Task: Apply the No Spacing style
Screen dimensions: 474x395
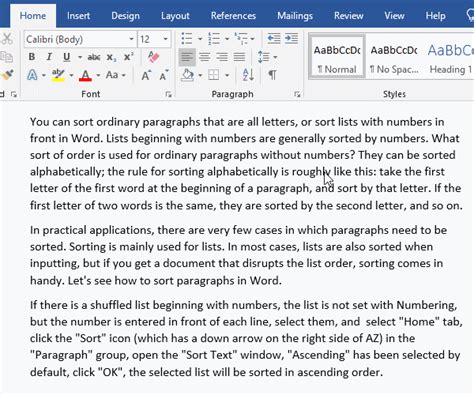Action: (394, 57)
